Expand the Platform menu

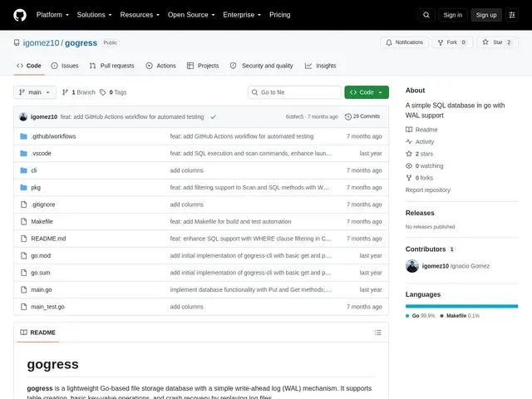pos(52,15)
